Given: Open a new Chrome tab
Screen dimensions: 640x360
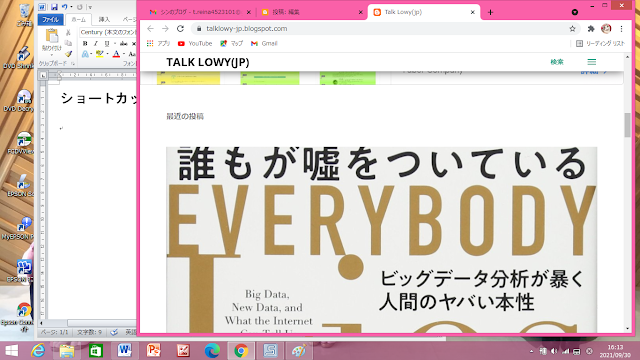Looking at the screenshot, I should point(490,12).
